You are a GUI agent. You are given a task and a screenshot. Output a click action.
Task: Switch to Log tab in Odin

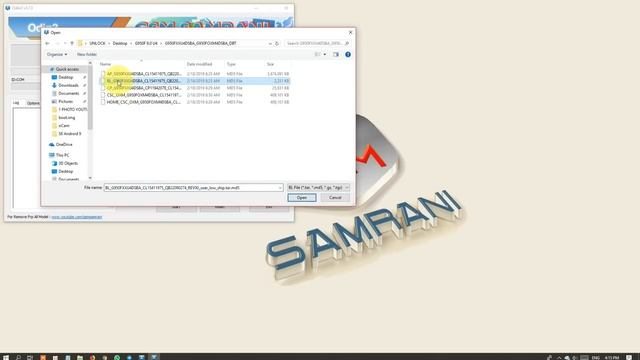[x=16, y=103]
